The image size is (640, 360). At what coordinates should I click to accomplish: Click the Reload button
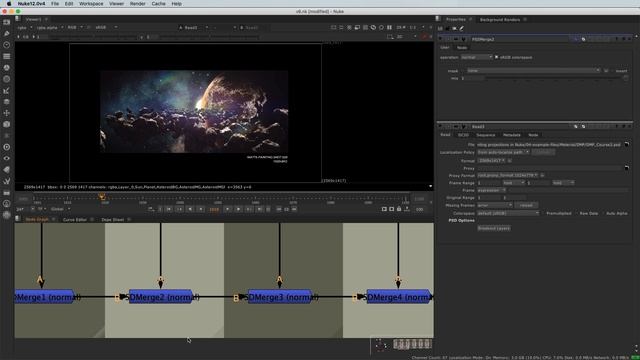pyautogui.click(x=526, y=205)
